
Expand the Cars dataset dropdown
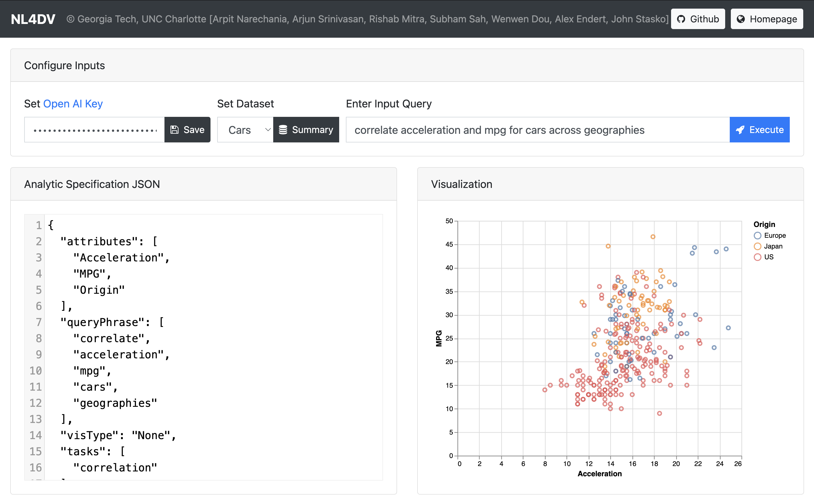[x=245, y=130]
